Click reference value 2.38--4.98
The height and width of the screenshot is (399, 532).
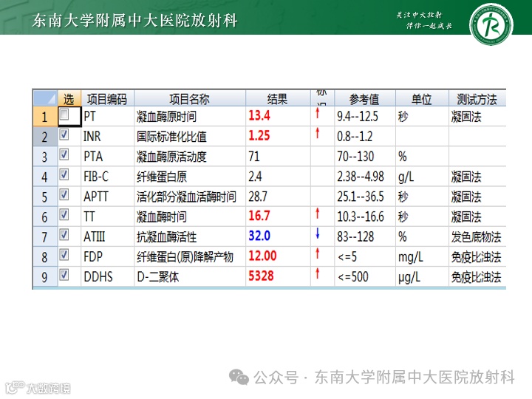361,177
